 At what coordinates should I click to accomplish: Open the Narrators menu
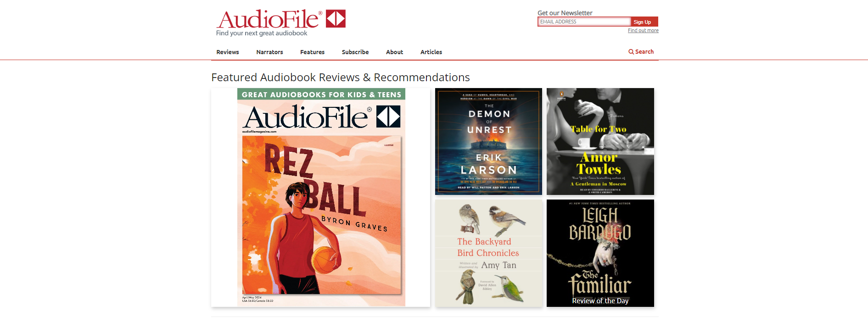(x=269, y=52)
